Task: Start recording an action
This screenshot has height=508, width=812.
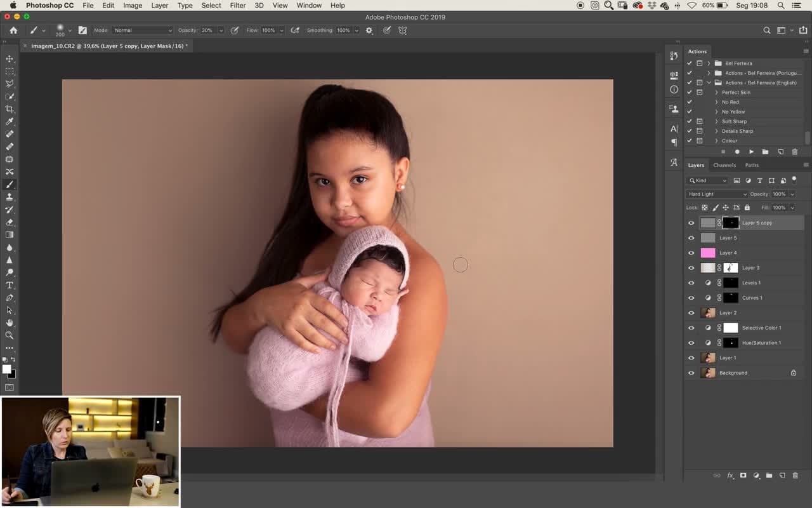Action: (737, 152)
